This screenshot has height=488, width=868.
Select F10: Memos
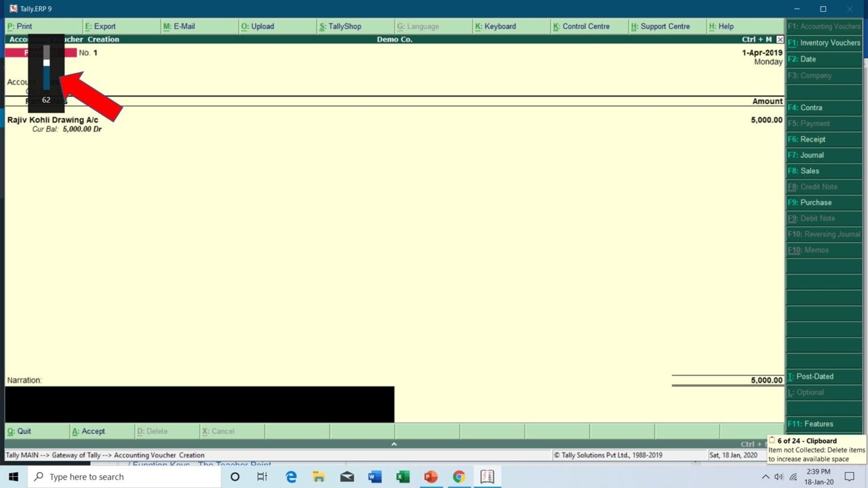(x=824, y=250)
